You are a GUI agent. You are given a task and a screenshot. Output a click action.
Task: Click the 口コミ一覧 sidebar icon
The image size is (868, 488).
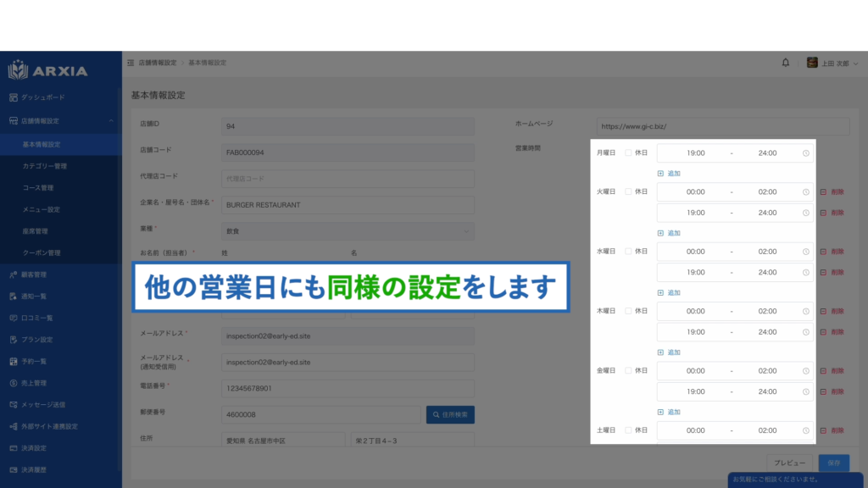[14, 318]
